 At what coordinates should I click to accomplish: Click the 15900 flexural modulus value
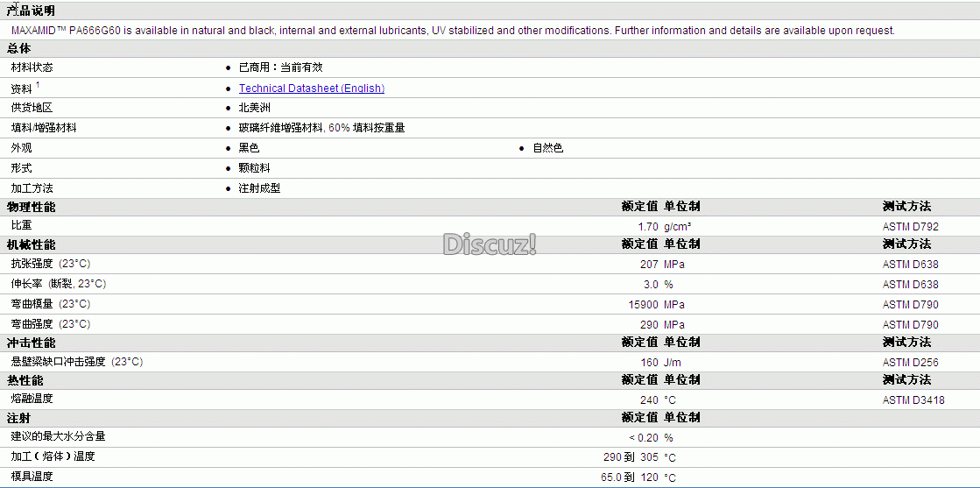644,305
